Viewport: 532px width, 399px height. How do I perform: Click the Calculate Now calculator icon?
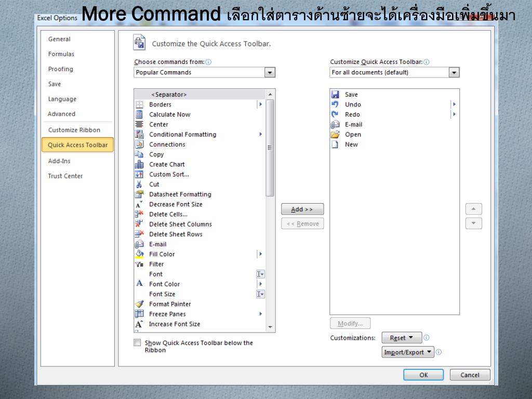[x=139, y=114]
